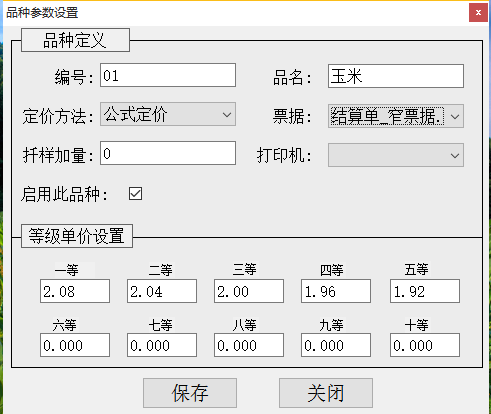This screenshot has width=491, height=414.
Task: Focus the 六等 price field
Action: coord(75,345)
